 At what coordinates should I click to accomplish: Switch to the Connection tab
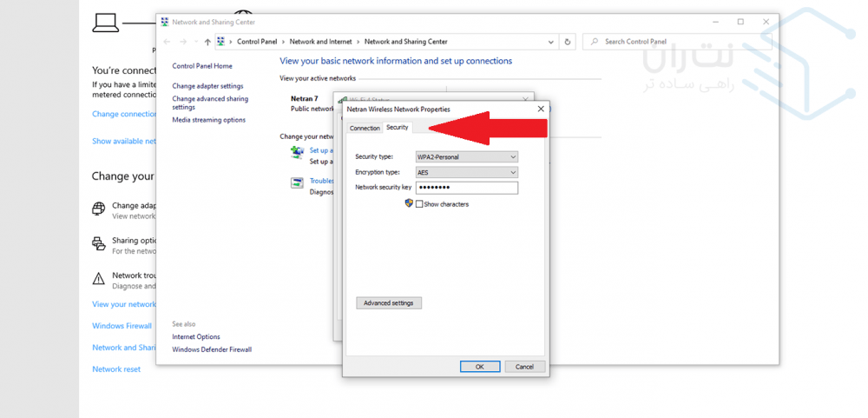[365, 128]
